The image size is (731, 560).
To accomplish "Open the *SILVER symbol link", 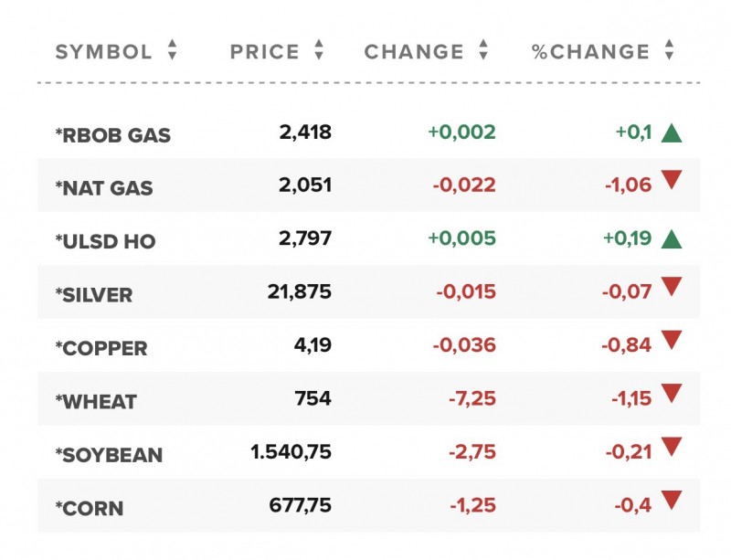I will pyautogui.click(x=93, y=295).
